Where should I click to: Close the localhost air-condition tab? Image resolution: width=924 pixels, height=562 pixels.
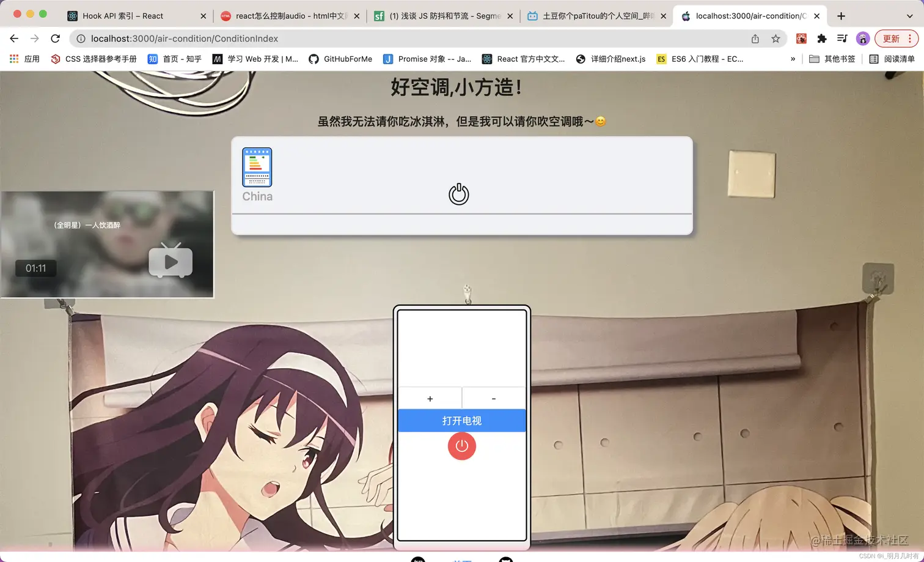coord(817,16)
